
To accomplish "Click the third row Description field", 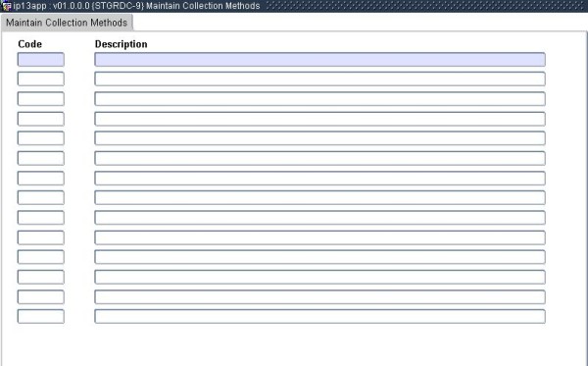I will tap(319, 99).
